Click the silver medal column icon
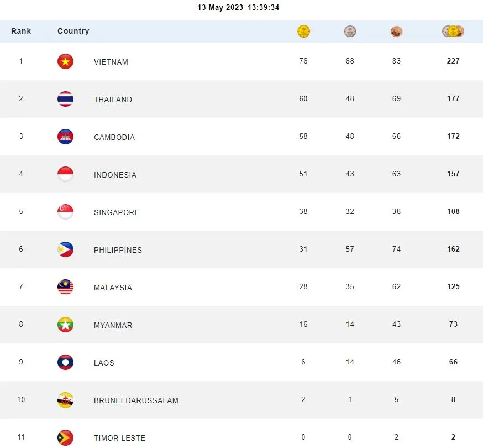The height and width of the screenshot is (448, 483). (350, 32)
